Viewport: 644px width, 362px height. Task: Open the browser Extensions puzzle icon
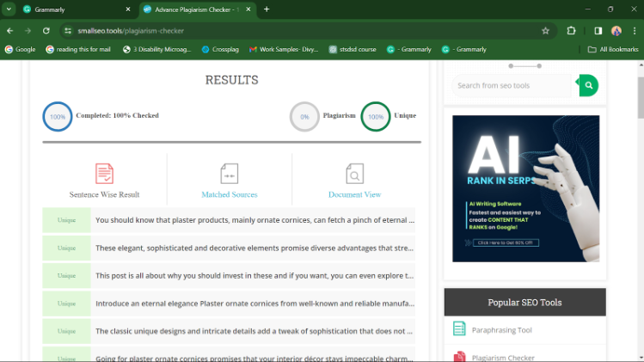click(571, 30)
